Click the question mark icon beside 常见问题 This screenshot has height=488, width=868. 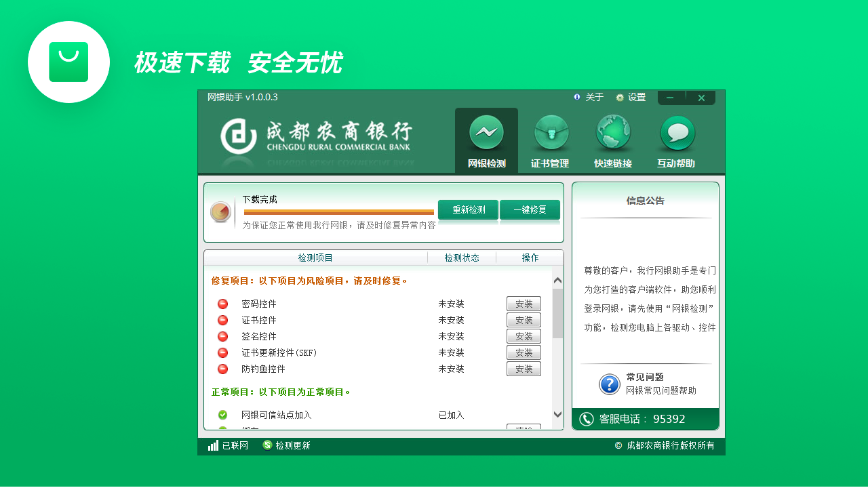pyautogui.click(x=609, y=384)
